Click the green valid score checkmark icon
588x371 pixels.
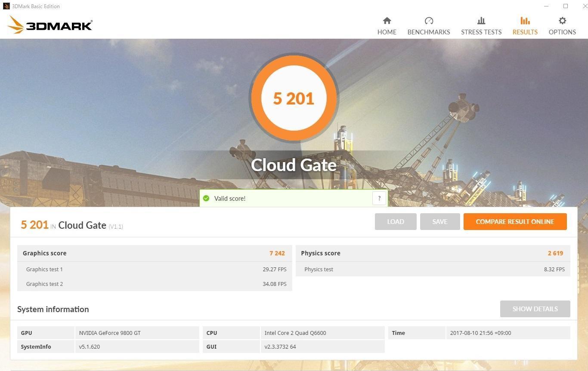pos(206,198)
